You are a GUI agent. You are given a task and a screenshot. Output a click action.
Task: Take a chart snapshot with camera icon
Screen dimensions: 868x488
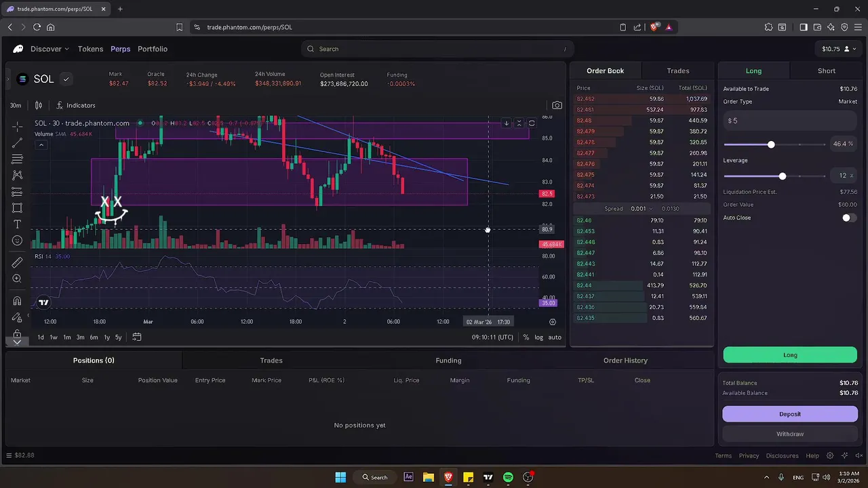click(x=557, y=105)
